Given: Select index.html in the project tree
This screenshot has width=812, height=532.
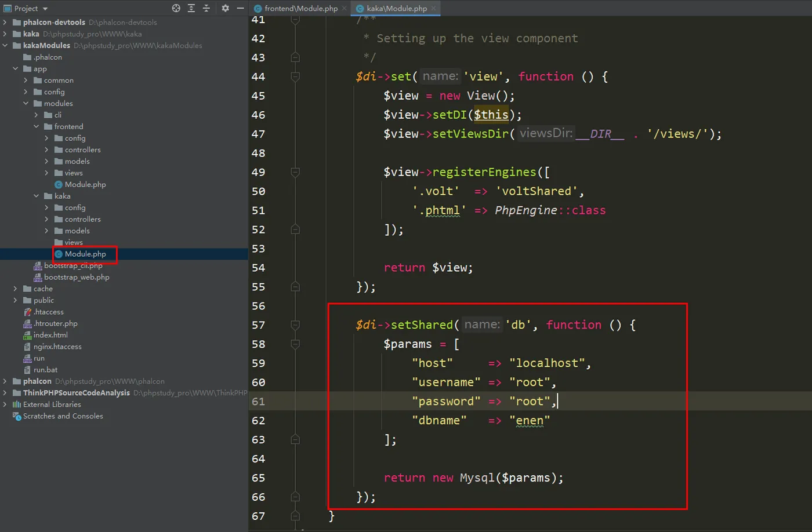Looking at the screenshot, I should click(x=50, y=335).
